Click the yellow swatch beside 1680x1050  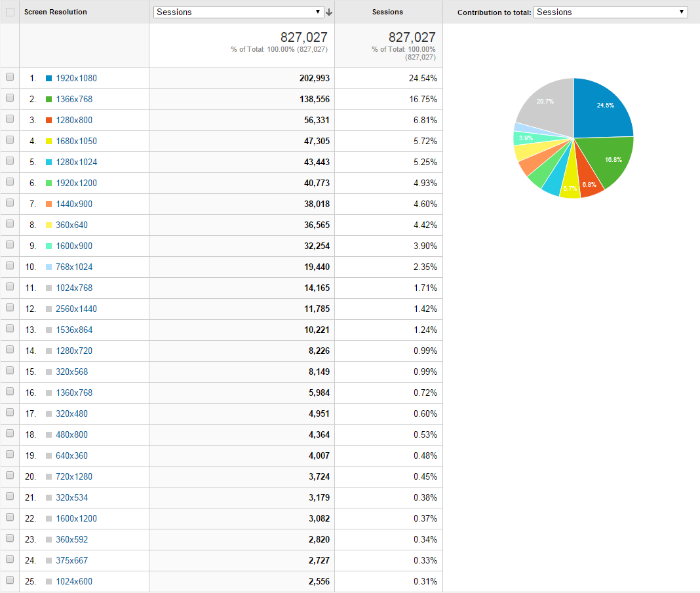tap(49, 142)
